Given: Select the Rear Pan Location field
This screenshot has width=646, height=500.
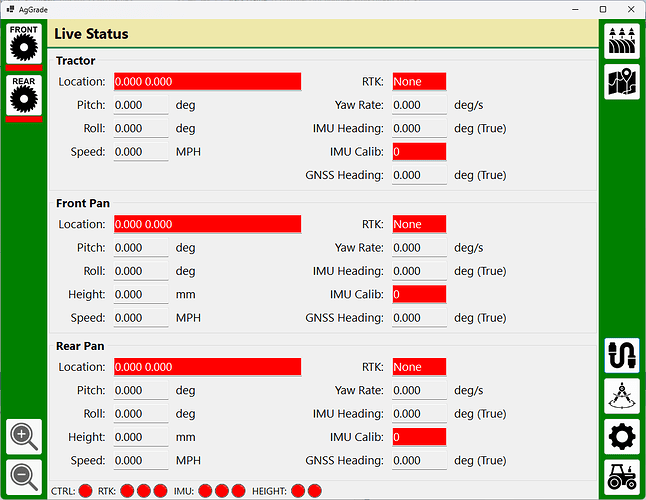Looking at the screenshot, I should coord(207,367).
